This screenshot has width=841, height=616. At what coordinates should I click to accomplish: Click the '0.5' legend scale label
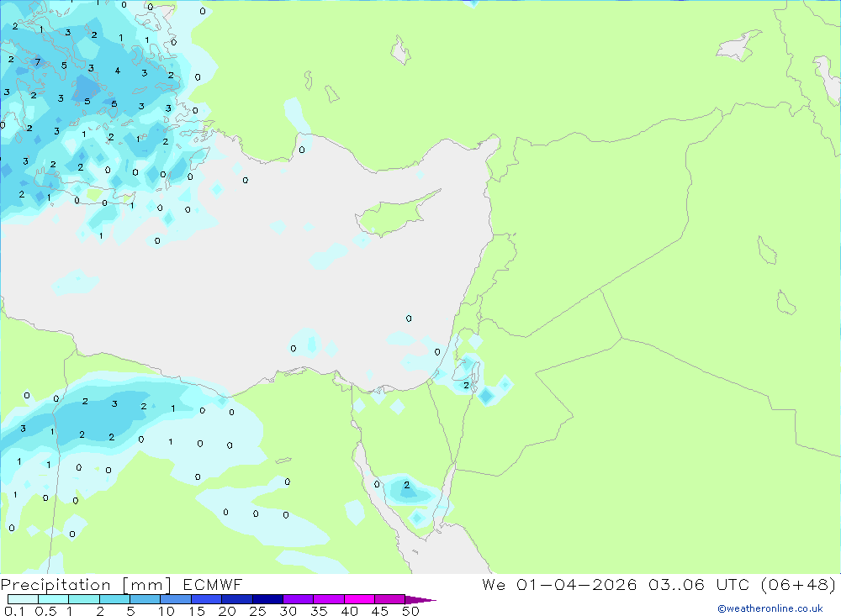pos(45,611)
